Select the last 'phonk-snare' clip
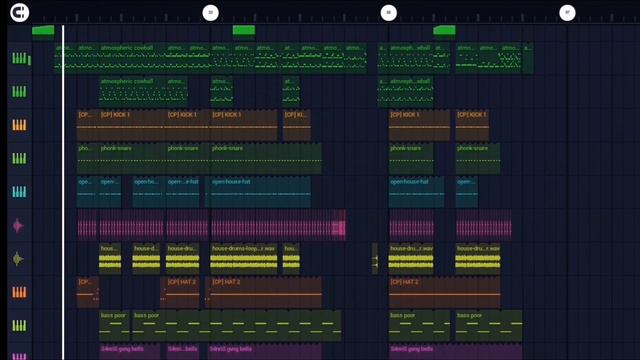Viewport: 640px width, 360px height. point(478,158)
